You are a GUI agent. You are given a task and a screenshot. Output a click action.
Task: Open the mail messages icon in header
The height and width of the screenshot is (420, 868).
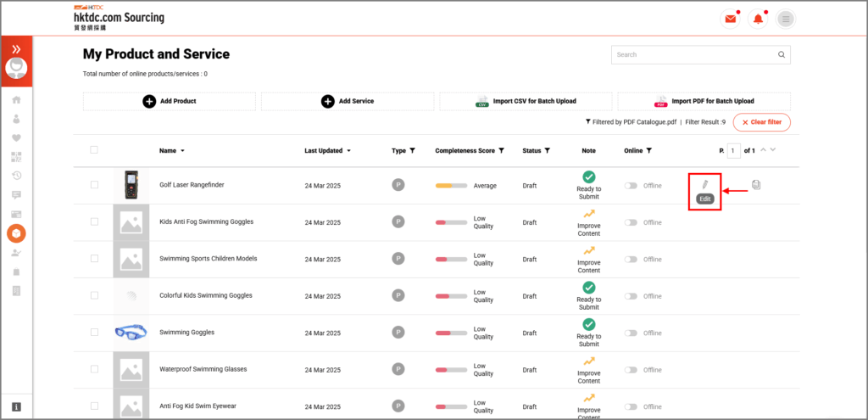729,19
